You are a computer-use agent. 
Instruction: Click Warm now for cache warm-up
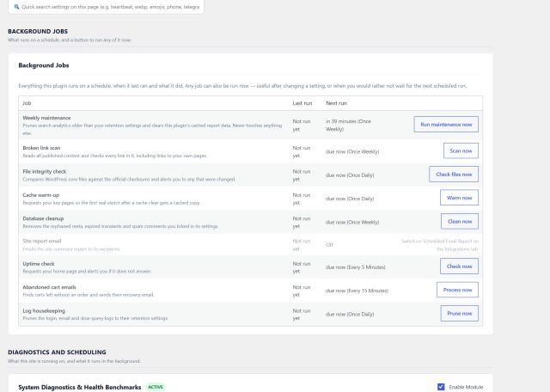pyautogui.click(x=459, y=198)
